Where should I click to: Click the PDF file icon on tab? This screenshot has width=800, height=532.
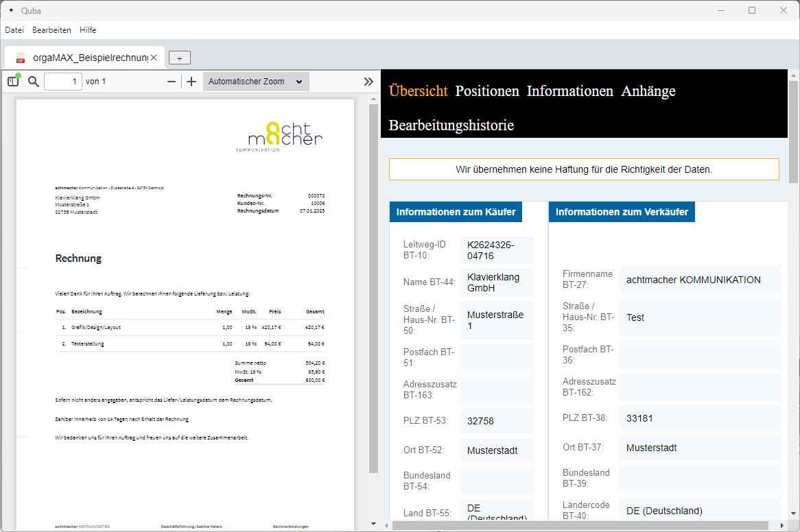pos(21,58)
